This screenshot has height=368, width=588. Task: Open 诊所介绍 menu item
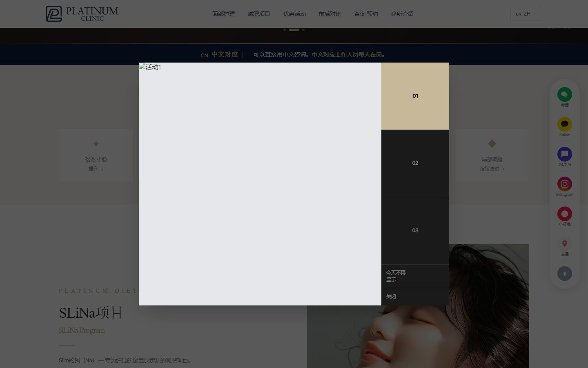(402, 14)
